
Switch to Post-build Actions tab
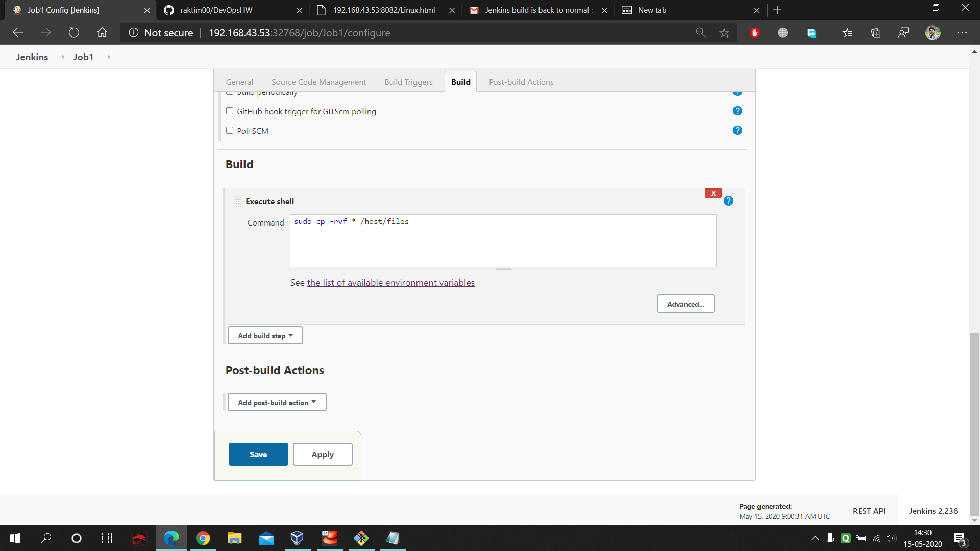pos(521,82)
